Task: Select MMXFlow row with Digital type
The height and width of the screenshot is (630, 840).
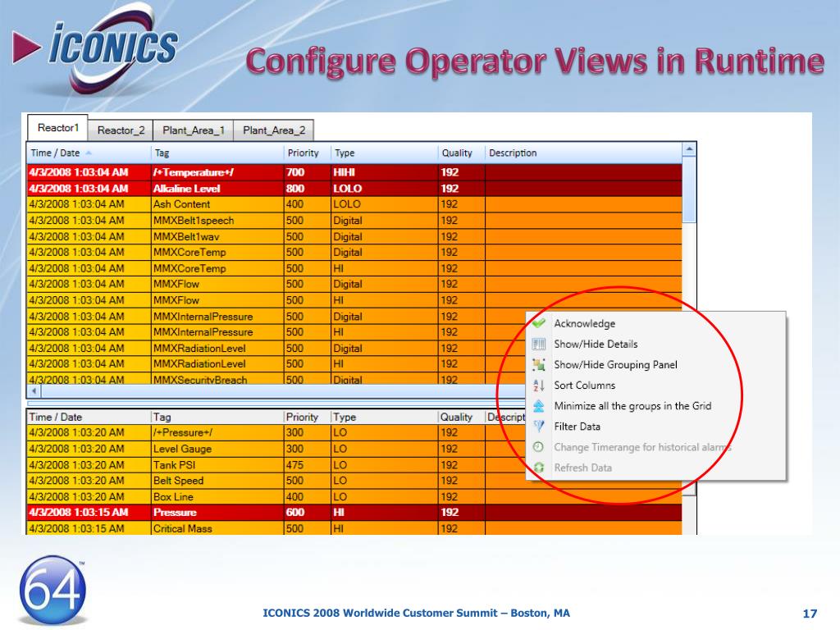Action: click(x=354, y=284)
